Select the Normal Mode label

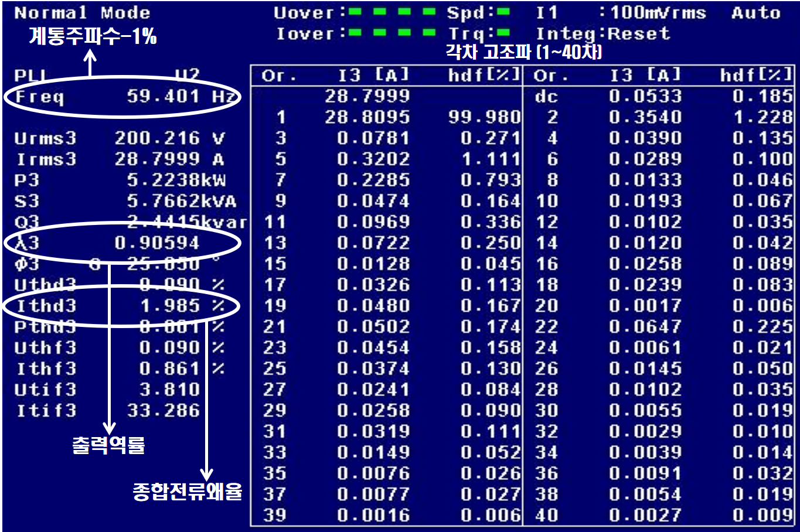[x=82, y=13]
